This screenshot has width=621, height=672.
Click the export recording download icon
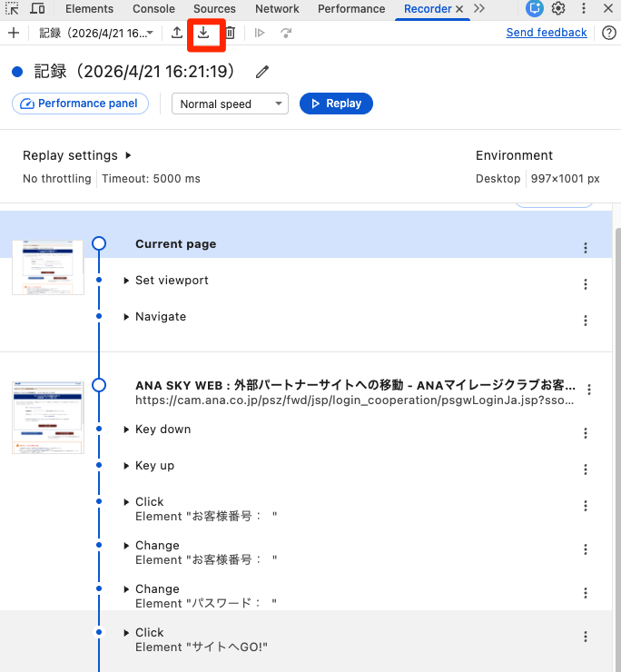click(203, 33)
